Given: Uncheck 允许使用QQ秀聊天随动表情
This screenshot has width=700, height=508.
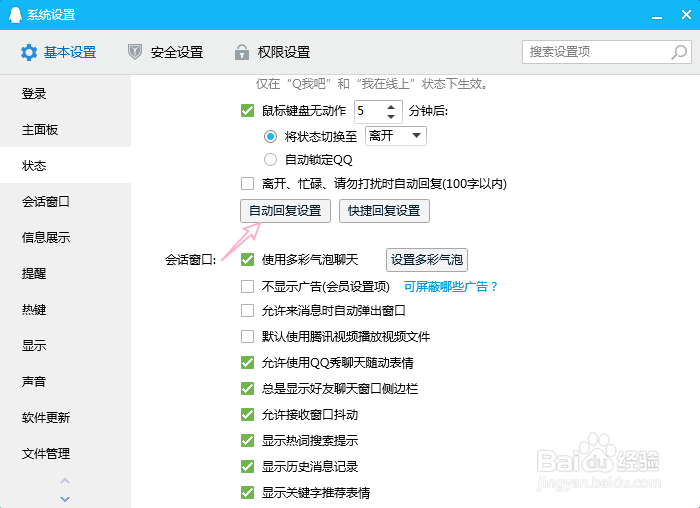Looking at the screenshot, I should click(247, 362).
